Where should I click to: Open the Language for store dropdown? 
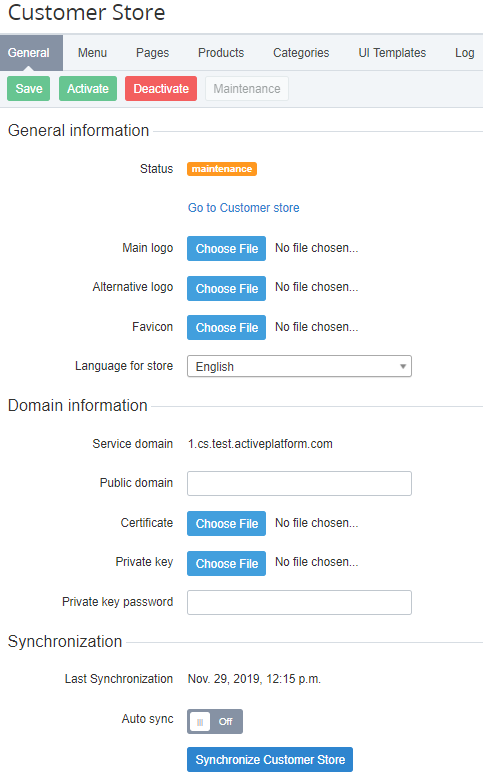(299, 366)
